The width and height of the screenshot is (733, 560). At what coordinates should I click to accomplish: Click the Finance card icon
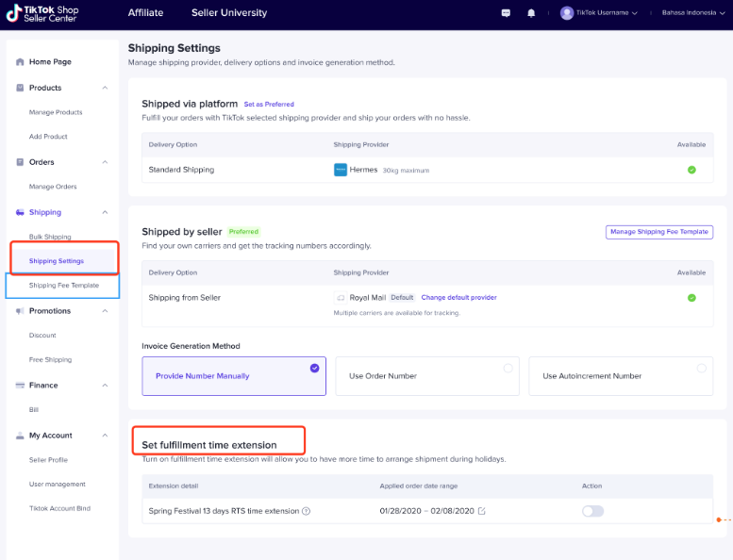click(x=20, y=386)
